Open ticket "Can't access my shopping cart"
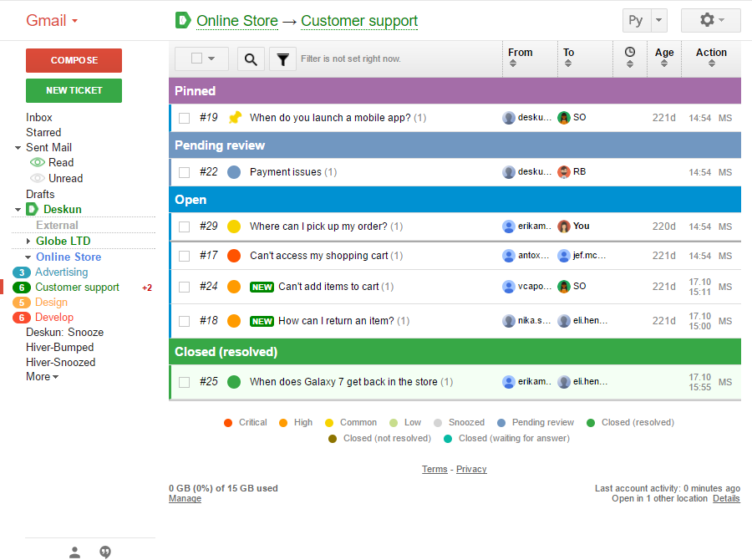The height and width of the screenshot is (560, 752). 321,256
